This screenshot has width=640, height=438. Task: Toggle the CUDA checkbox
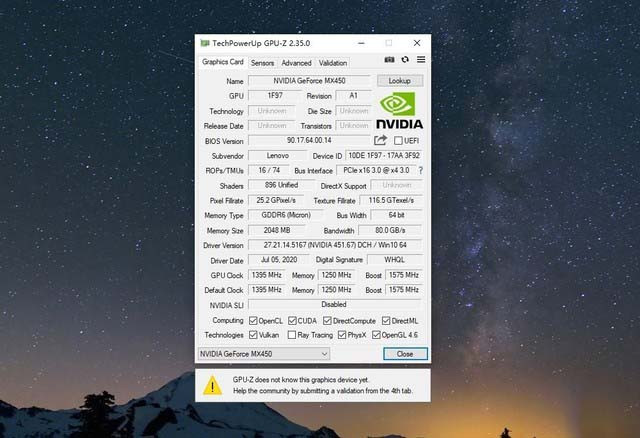point(292,321)
